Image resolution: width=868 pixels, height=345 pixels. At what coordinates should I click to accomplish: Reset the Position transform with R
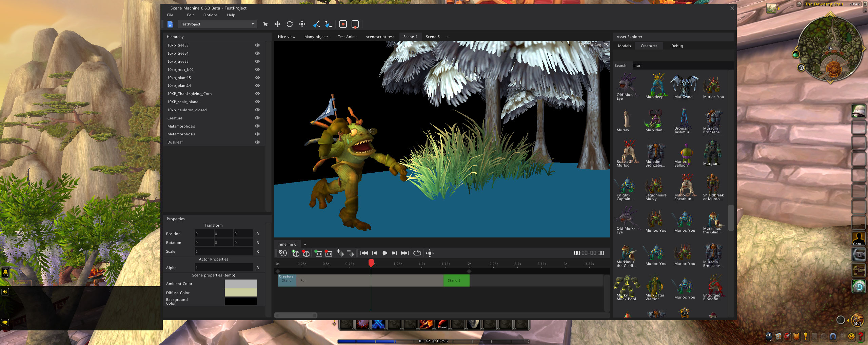[x=258, y=234]
